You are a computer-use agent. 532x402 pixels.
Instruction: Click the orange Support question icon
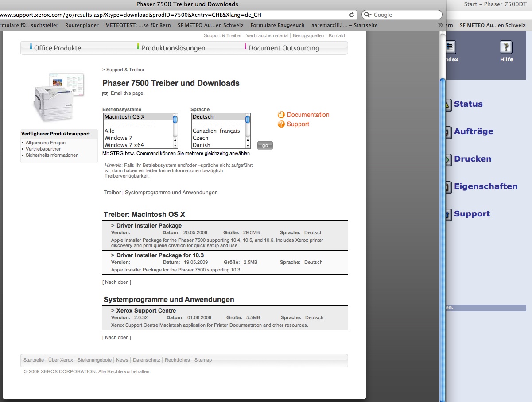[281, 124]
